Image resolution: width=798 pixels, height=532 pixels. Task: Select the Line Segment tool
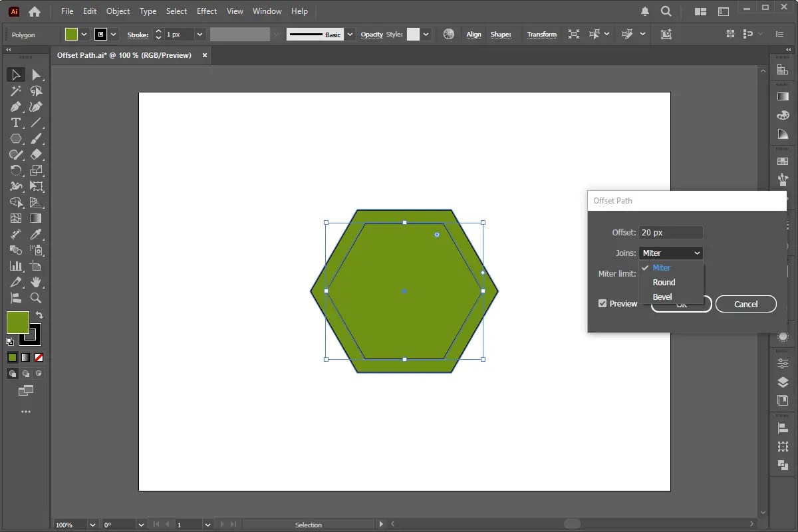point(37,123)
